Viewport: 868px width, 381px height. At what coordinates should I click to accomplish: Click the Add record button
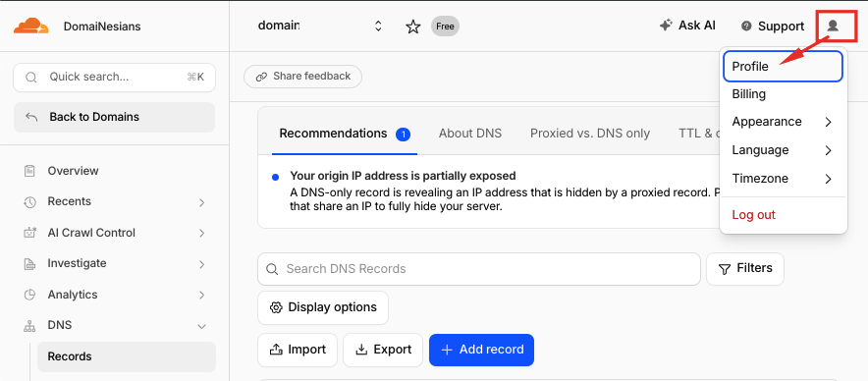[481, 350]
